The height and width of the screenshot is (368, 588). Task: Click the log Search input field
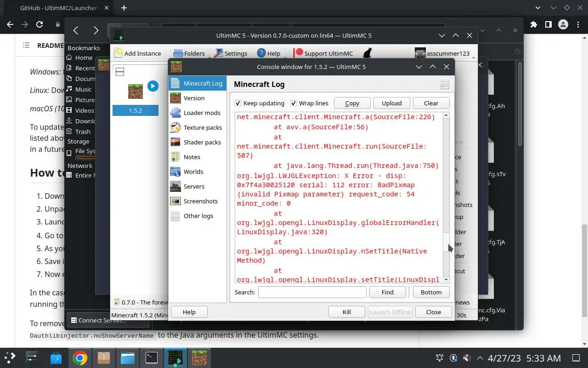[312, 292]
